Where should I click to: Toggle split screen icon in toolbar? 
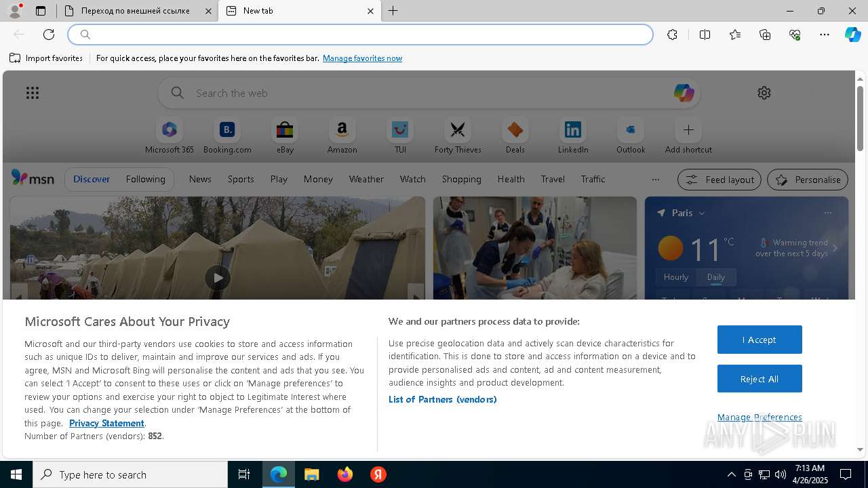(x=705, y=35)
